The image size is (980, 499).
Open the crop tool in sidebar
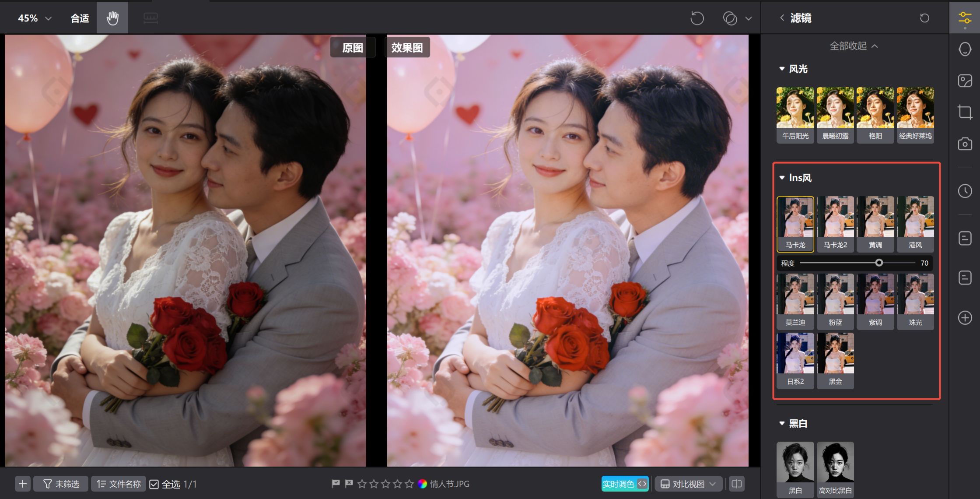point(965,112)
